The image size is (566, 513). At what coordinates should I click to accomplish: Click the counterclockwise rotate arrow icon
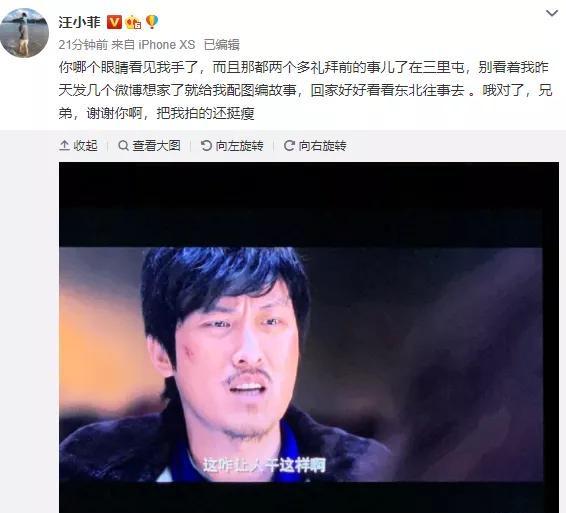pyautogui.click(x=206, y=145)
